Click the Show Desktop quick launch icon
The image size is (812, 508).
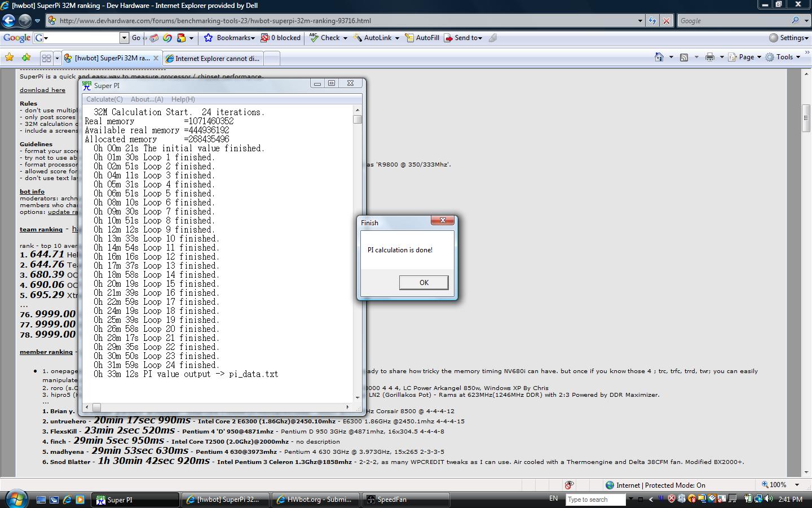[41, 500]
